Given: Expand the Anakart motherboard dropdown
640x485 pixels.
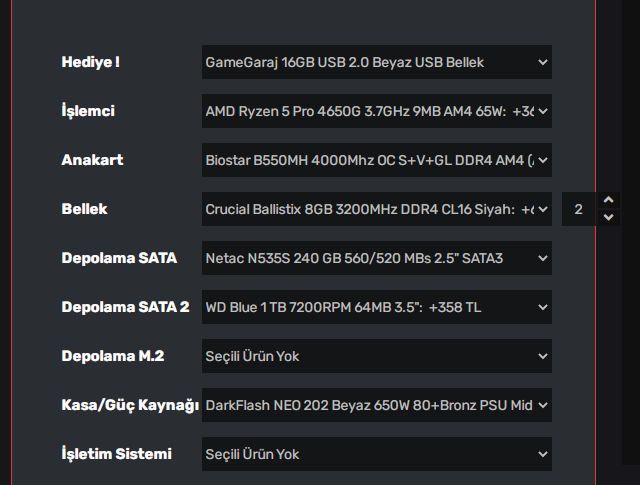Looking at the screenshot, I should [376, 160].
